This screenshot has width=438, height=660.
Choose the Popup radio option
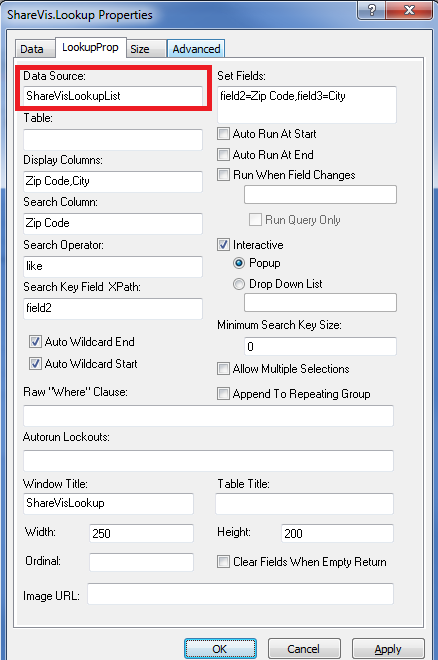click(x=239, y=263)
